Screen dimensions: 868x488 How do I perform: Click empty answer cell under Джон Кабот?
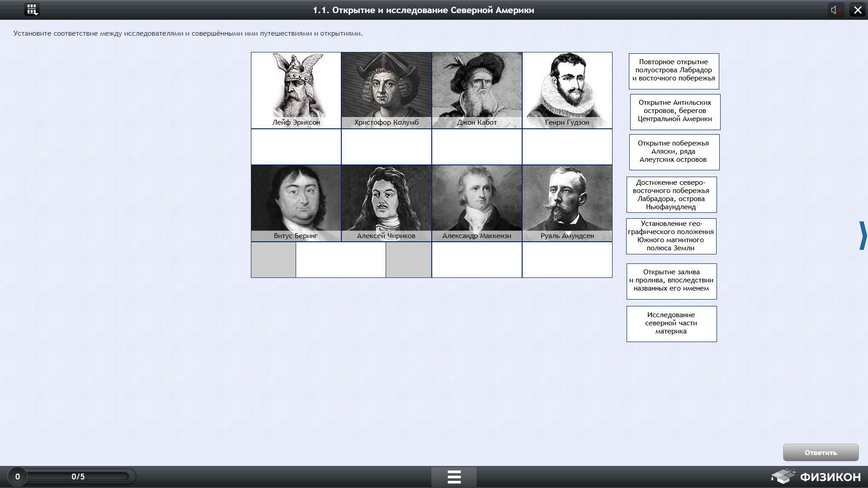click(x=476, y=147)
